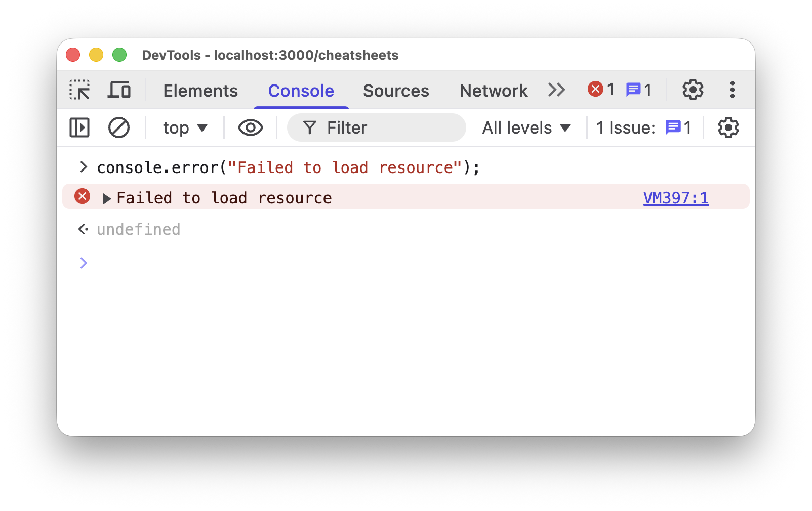Screen dimensions: 812x511
Task: Show the console sidebar panel icon
Action: pos(79,127)
